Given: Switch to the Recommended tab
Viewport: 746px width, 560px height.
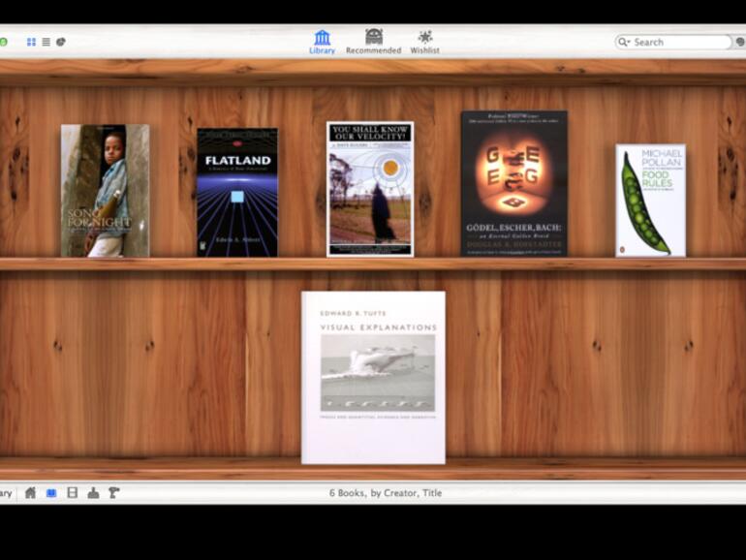Looking at the screenshot, I should pos(373,42).
